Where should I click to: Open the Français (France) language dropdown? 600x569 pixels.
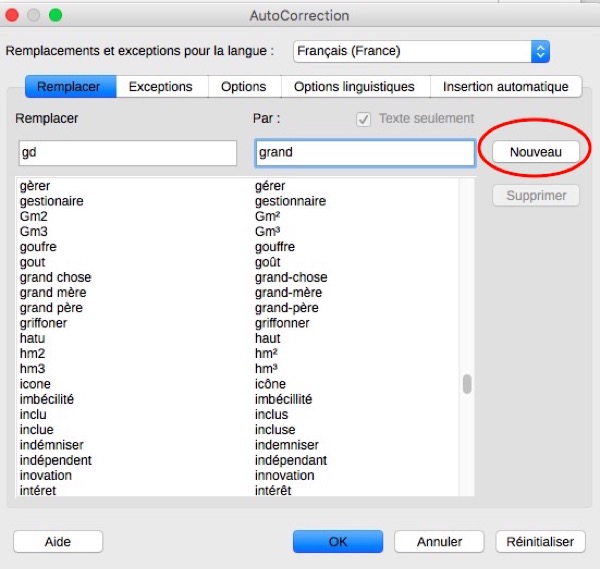pos(421,51)
